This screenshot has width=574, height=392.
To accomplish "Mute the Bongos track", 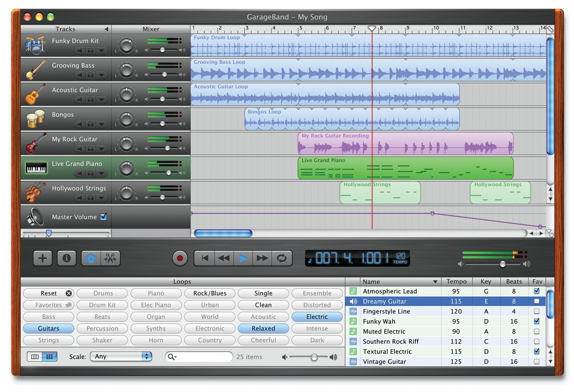I will [x=79, y=124].
